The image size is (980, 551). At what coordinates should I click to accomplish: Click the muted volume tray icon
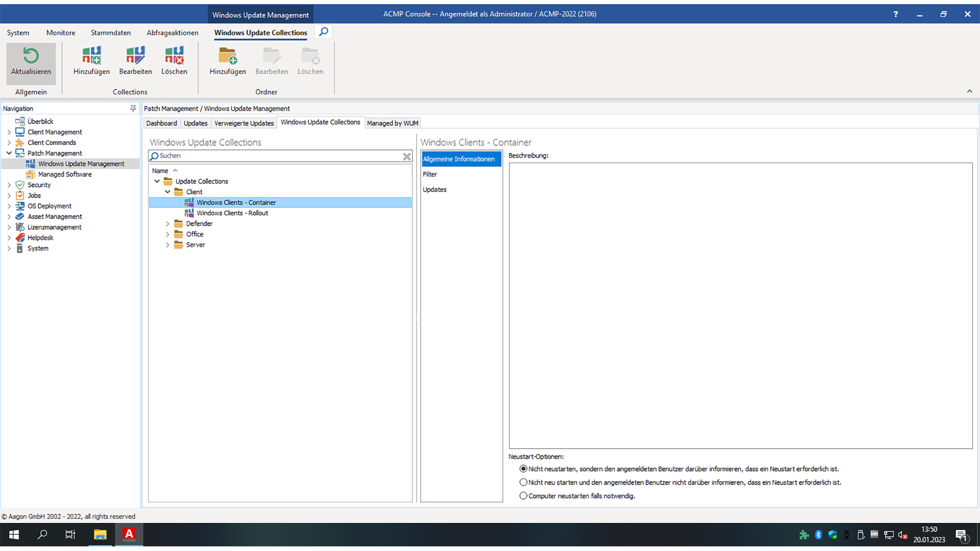click(902, 535)
